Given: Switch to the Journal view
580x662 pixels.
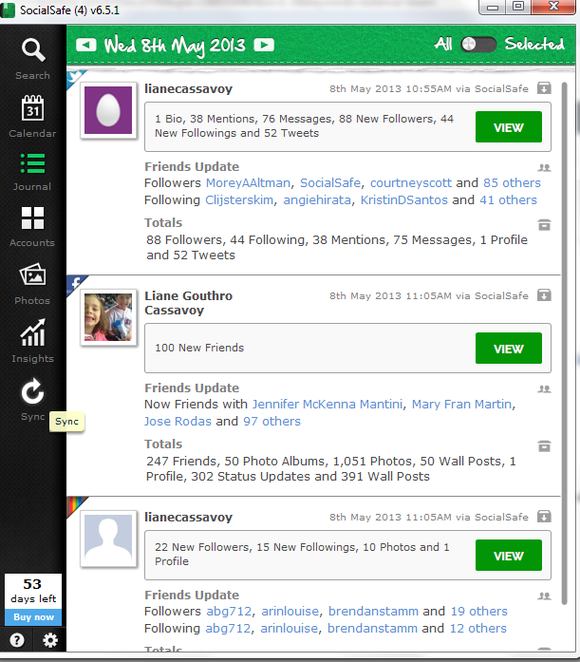Looking at the screenshot, I should tap(33, 172).
